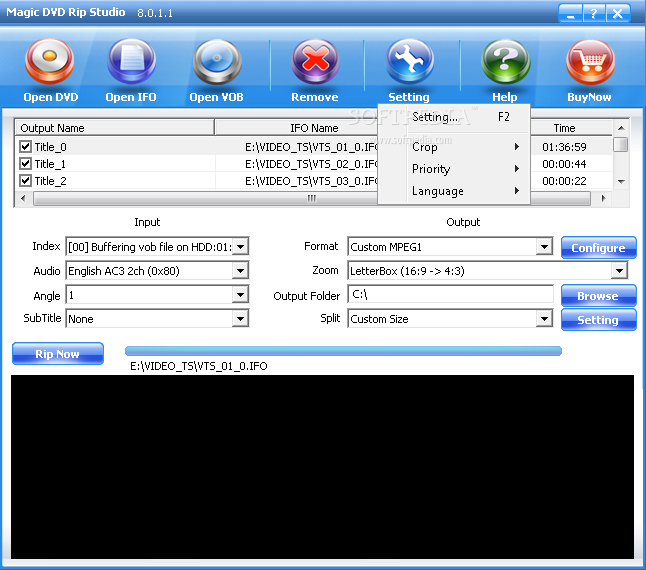Click the BuyNow shopping cart icon

tap(590, 61)
